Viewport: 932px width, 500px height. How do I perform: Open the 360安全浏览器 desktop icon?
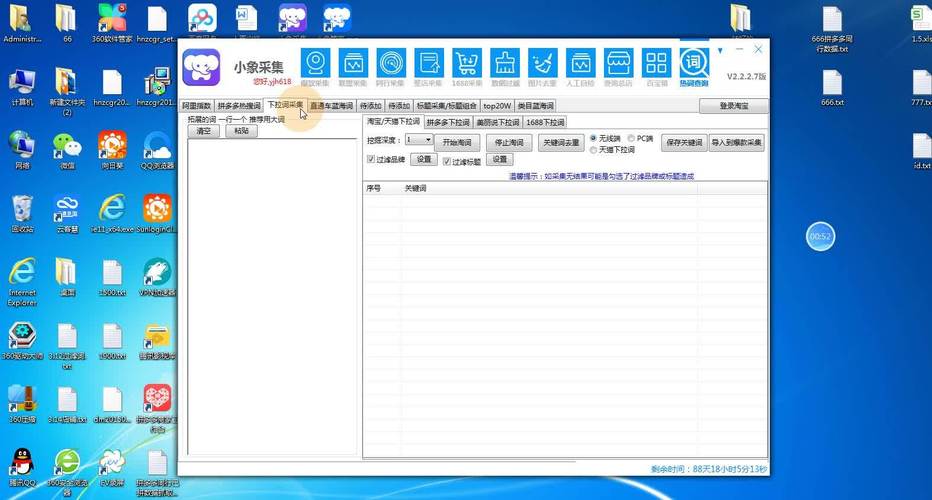(x=67, y=473)
